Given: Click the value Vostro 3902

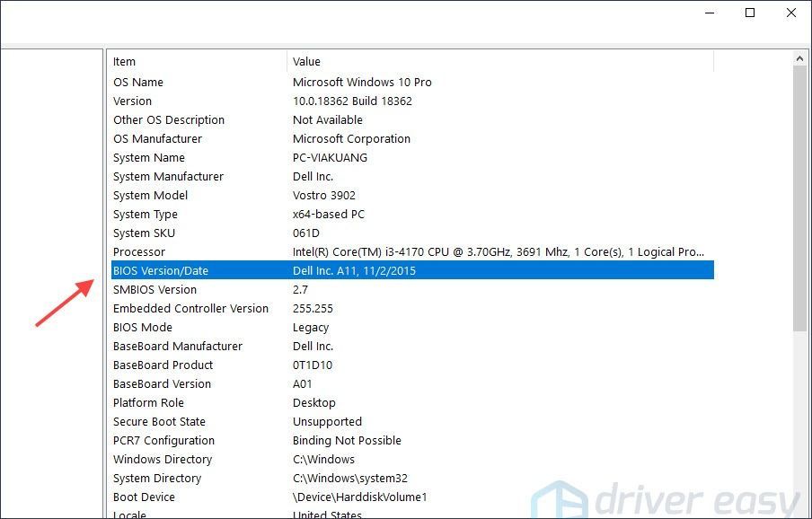Looking at the screenshot, I should click(323, 196).
